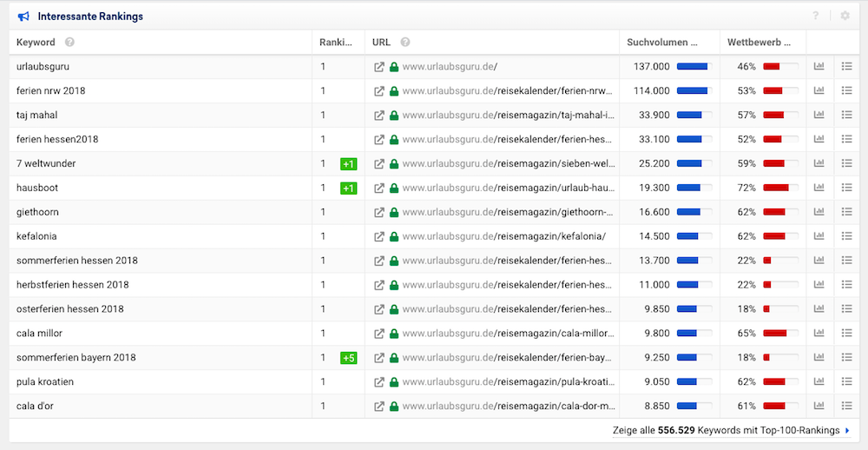Image resolution: width=868 pixels, height=450 pixels.
Task: Sort by the Suchvolumen column header
Action: 662,42
